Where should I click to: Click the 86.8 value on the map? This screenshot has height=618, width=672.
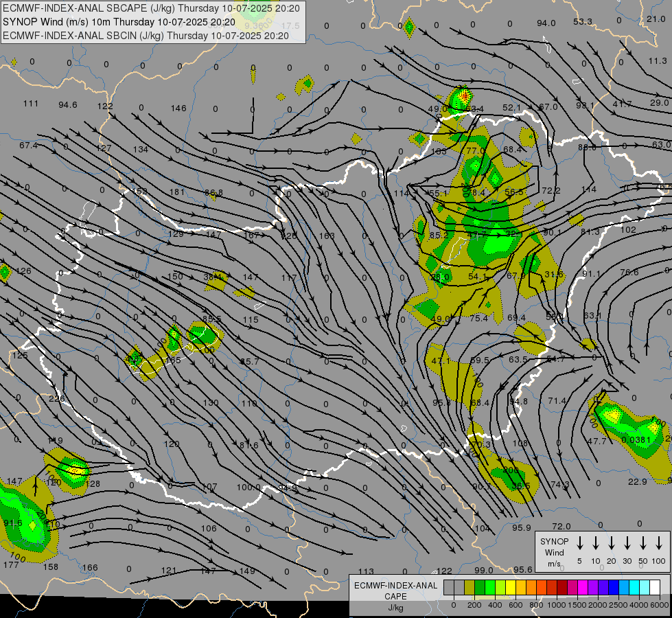pyautogui.click(x=213, y=192)
